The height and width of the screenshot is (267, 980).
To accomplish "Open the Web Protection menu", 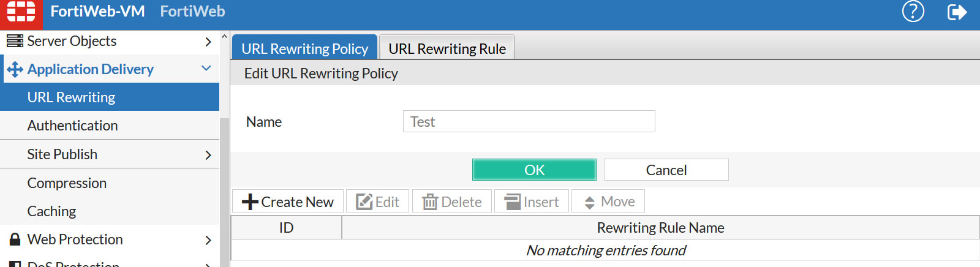I will pyautogui.click(x=110, y=239).
